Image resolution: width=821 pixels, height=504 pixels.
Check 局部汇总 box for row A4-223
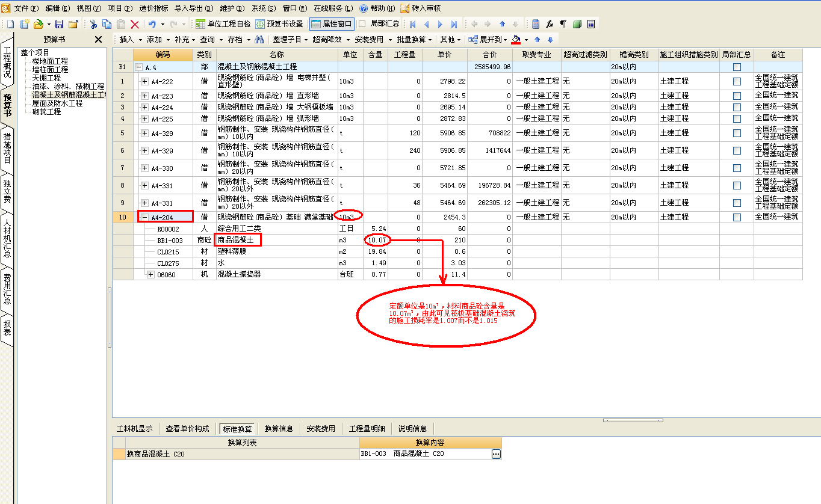pos(737,96)
